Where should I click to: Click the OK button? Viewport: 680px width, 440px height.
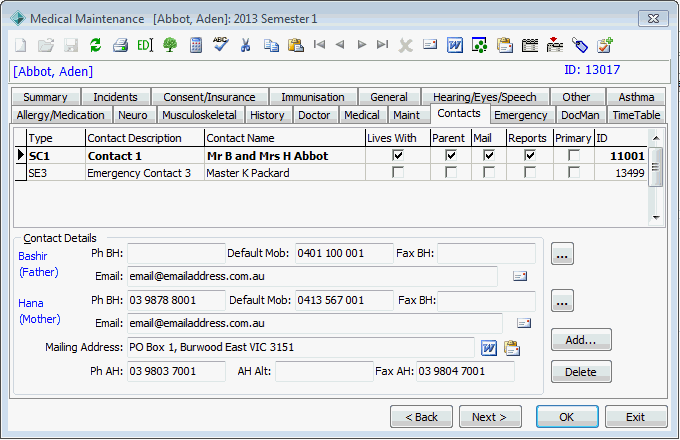click(x=567, y=417)
